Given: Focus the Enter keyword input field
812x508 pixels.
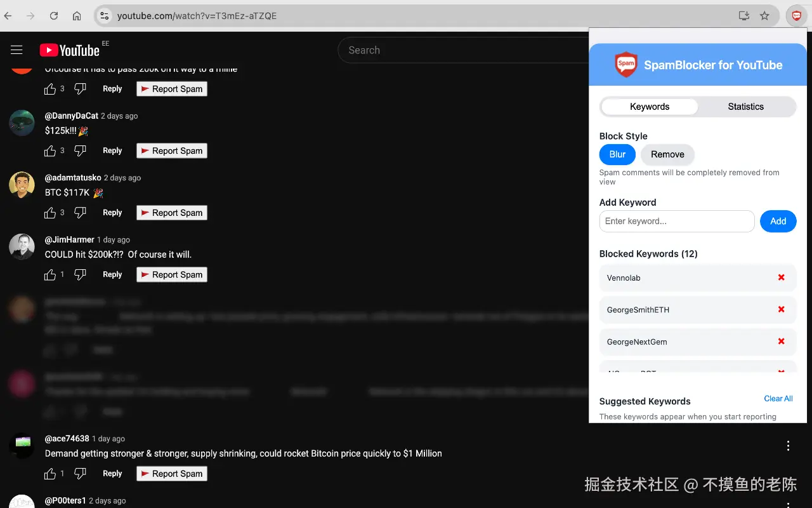Looking at the screenshot, I should point(677,221).
